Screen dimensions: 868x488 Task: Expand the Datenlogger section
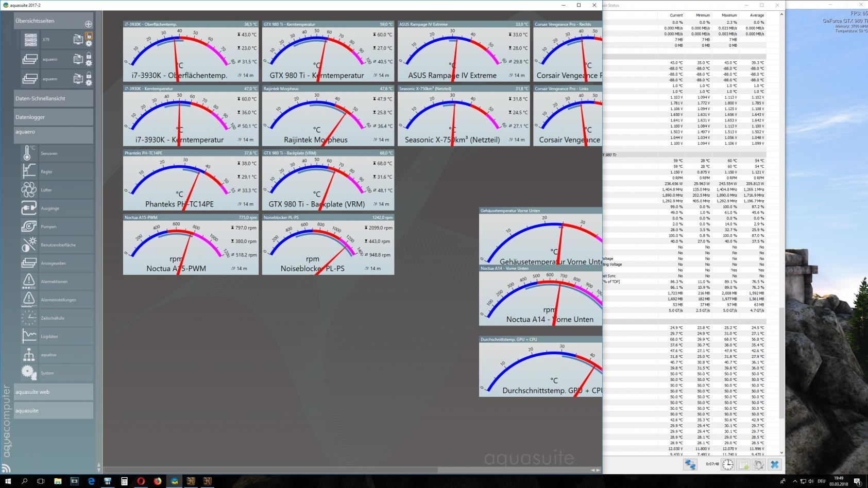click(x=54, y=117)
